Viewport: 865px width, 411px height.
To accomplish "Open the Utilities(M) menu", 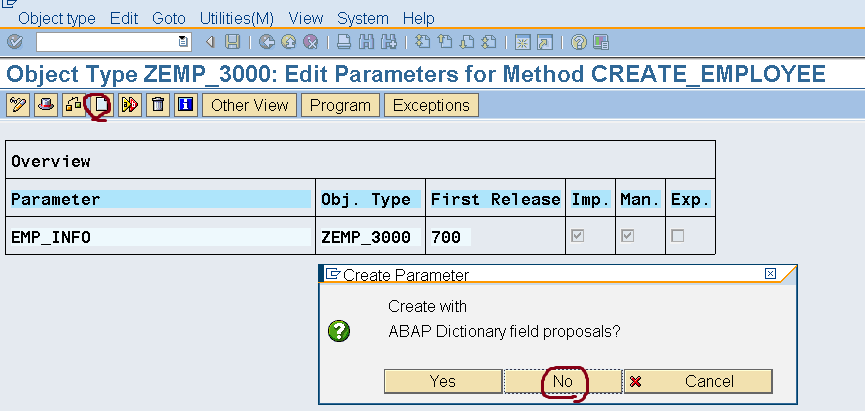I will (x=237, y=18).
